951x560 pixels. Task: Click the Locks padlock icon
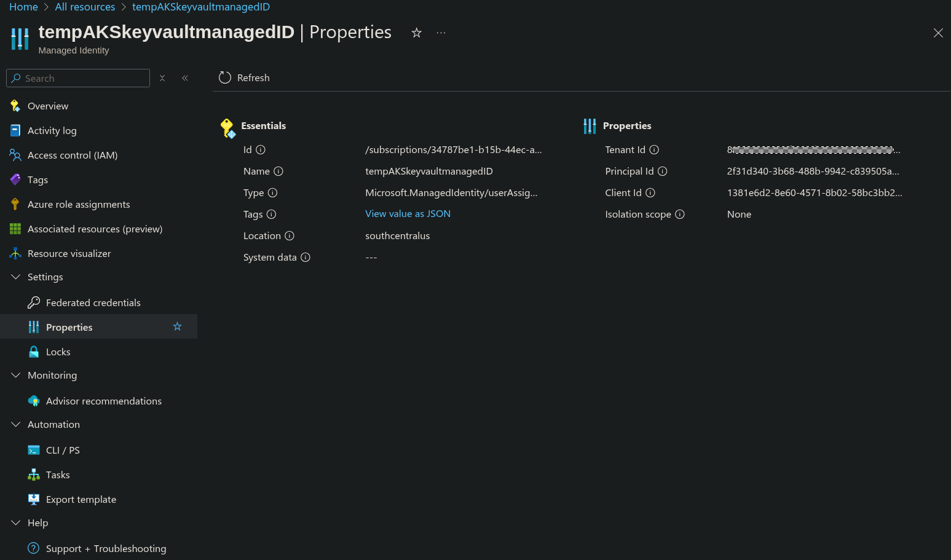click(x=34, y=352)
